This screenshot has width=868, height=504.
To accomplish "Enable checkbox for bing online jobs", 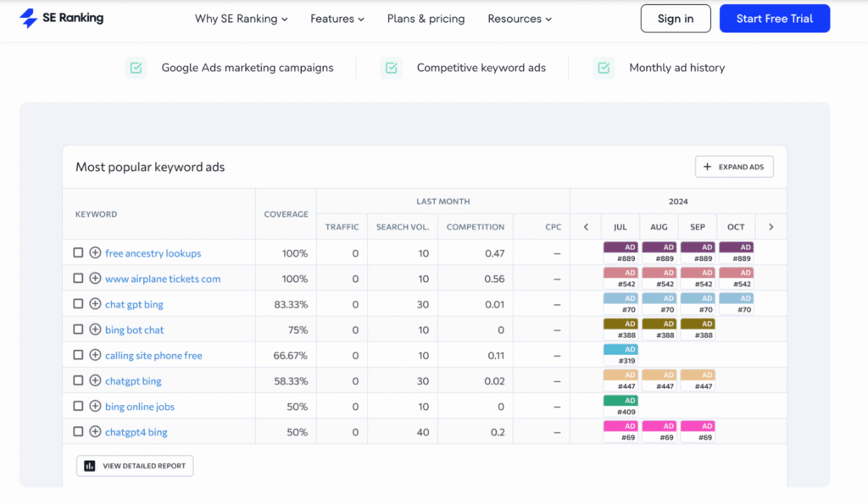I will click(x=78, y=406).
